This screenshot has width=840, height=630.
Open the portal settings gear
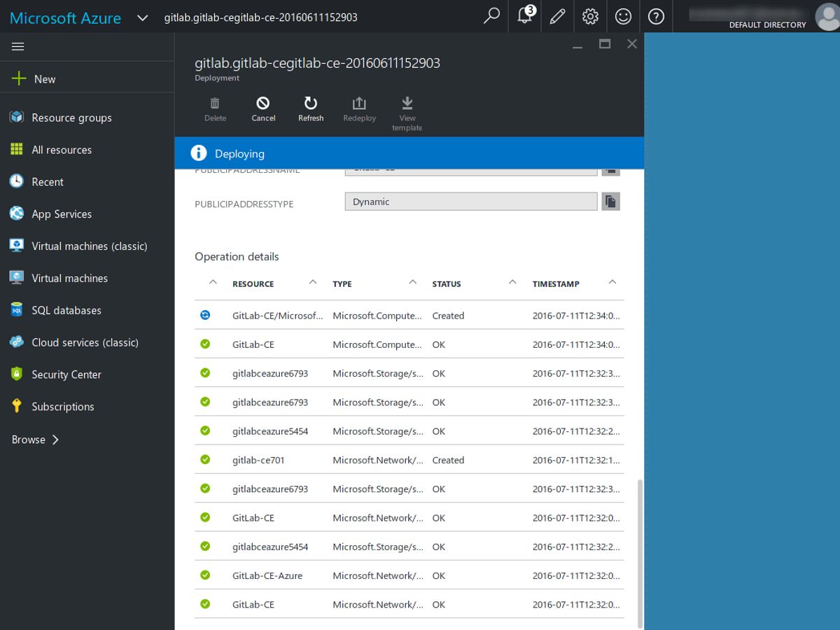coord(590,16)
